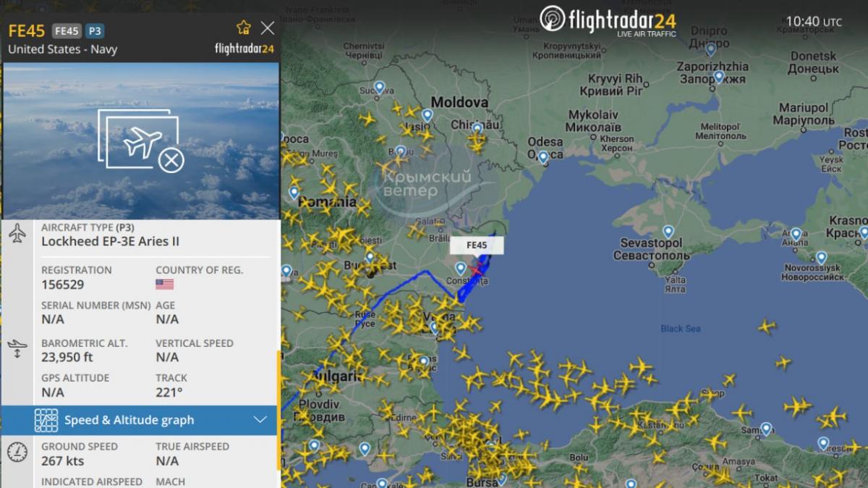Viewport: 868px width, 488px height.
Task: Open the Flightradar24 logo at top of map
Action: (x=608, y=20)
